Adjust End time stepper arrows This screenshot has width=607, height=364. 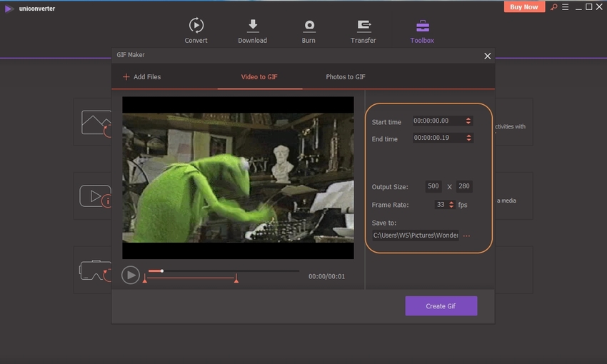click(468, 138)
